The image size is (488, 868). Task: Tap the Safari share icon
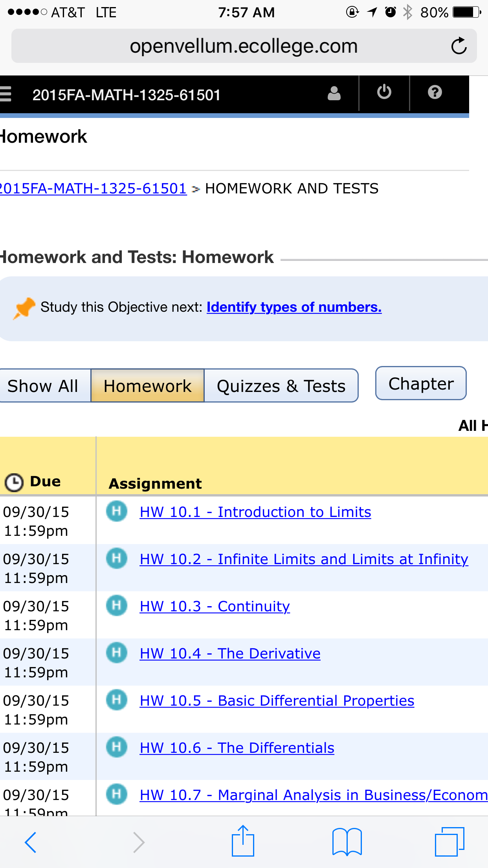point(243,841)
